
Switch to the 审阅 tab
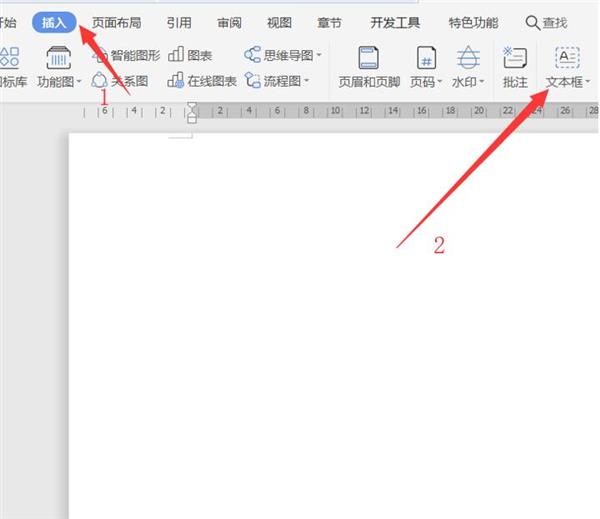[x=229, y=23]
